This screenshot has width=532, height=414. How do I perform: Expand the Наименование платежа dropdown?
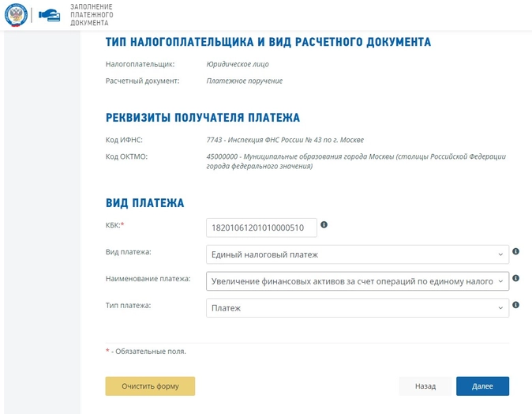point(358,281)
